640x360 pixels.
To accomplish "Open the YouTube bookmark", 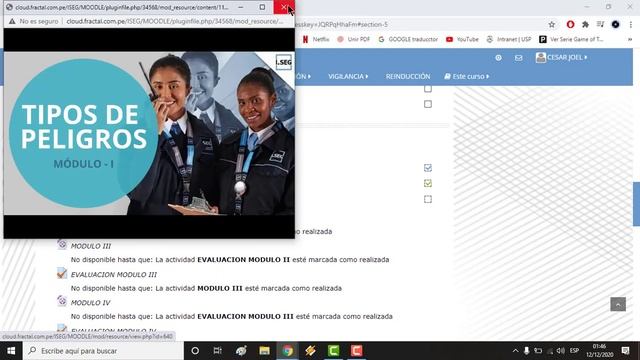I will click(462, 39).
